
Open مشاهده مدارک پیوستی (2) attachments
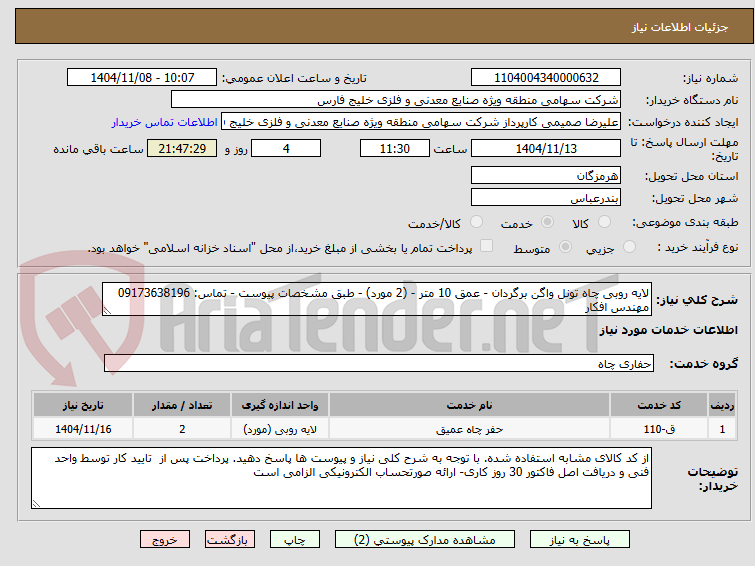tap(425, 540)
